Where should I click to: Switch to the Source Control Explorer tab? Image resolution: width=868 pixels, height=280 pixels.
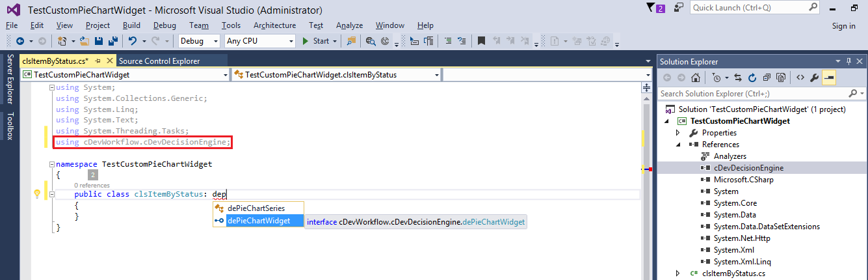tap(159, 61)
